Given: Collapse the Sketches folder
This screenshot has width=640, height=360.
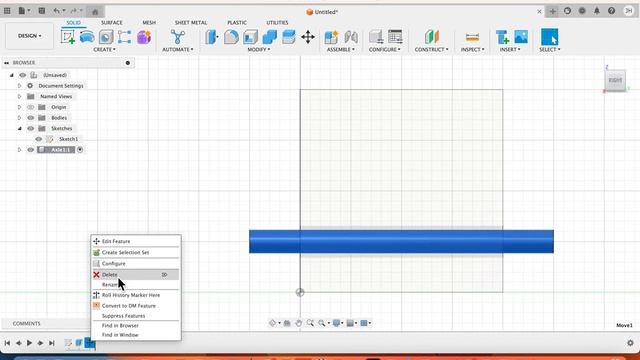Looking at the screenshot, I should pyautogui.click(x=19, y=128).
